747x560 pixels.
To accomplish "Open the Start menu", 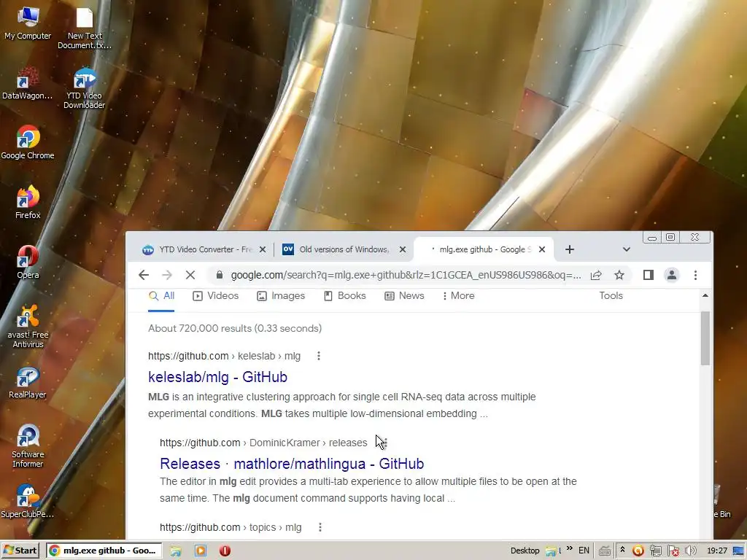I will tap(20, 551).
